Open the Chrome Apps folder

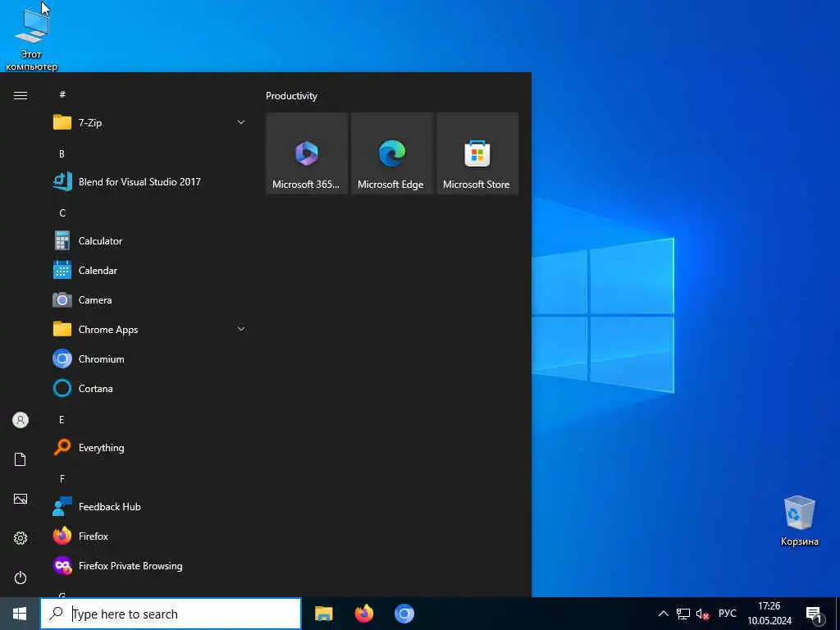pyautogui.click(x=149, y=330)
